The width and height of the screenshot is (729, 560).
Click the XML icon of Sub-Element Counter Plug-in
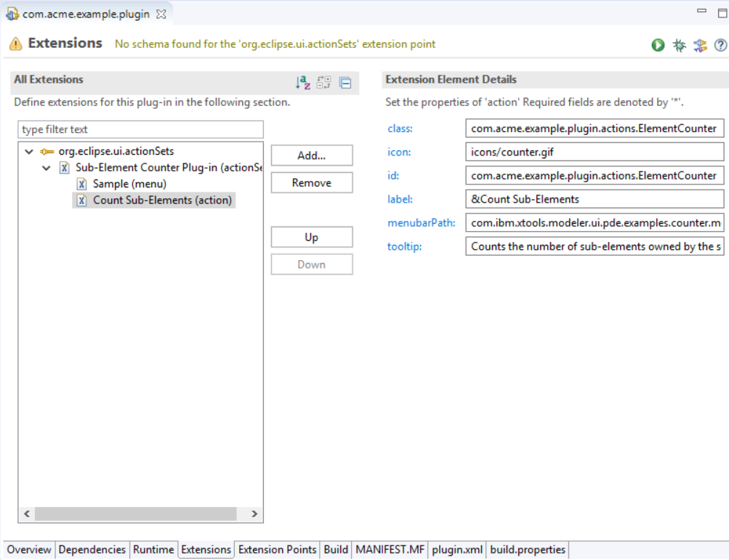(65, 168)
